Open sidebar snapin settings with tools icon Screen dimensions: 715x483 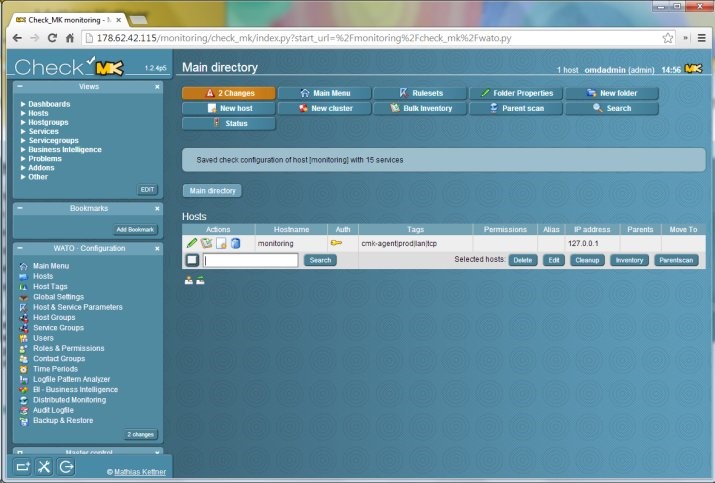pyautogui.click(x=44, y=467)
